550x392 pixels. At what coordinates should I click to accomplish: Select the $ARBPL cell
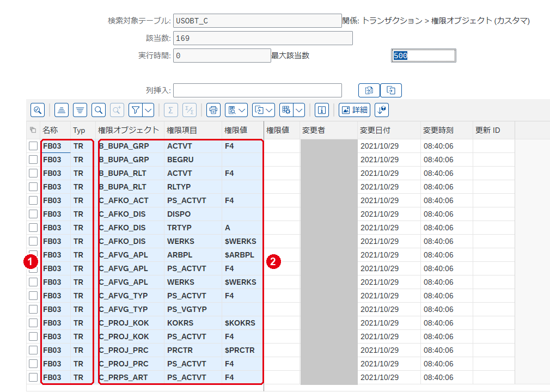pos(243,255)
